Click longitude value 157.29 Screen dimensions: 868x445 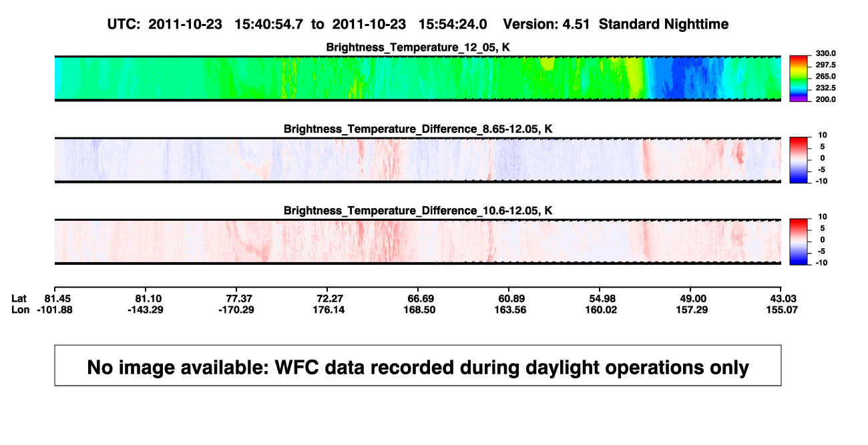692,310
